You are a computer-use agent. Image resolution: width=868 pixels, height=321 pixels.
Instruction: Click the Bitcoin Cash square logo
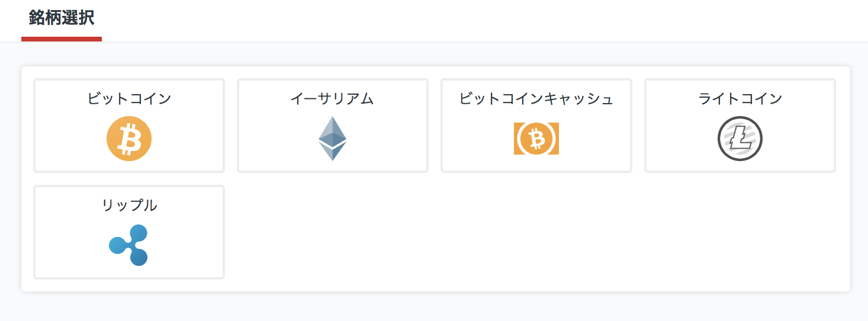[x=536, y=139]
